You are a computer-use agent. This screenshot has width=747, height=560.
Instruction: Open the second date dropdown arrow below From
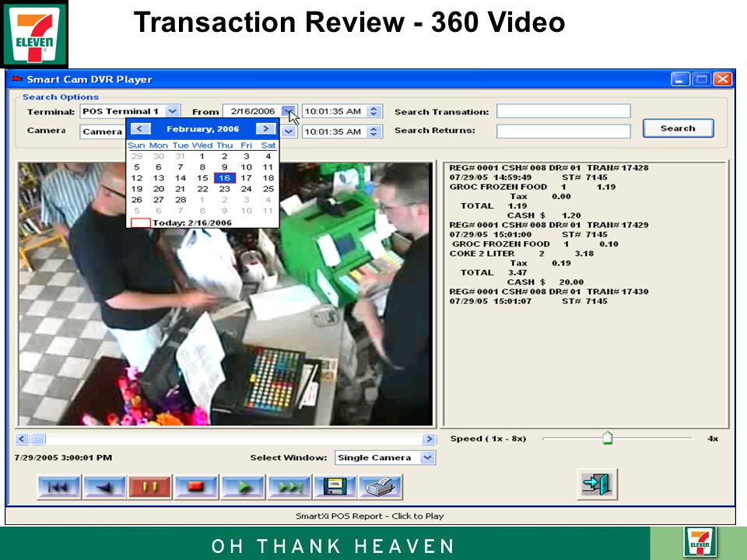(x=288, y=131)
